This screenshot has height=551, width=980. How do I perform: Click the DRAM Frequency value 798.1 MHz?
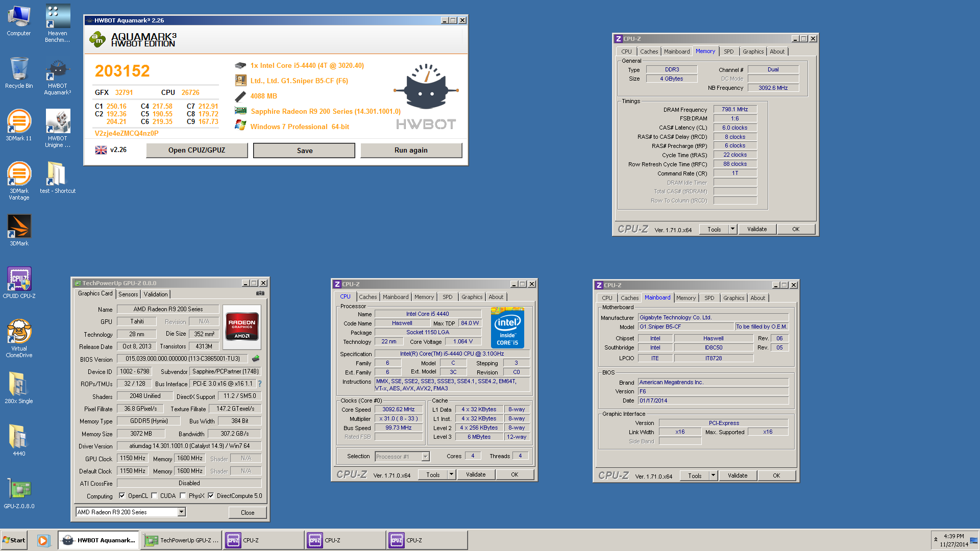[x=735, y=109]
